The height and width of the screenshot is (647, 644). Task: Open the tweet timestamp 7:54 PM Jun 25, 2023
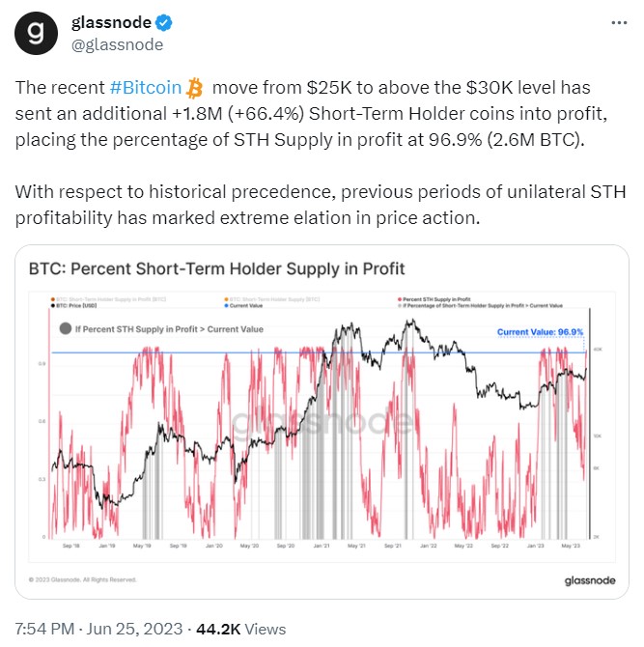pos(98,629)
